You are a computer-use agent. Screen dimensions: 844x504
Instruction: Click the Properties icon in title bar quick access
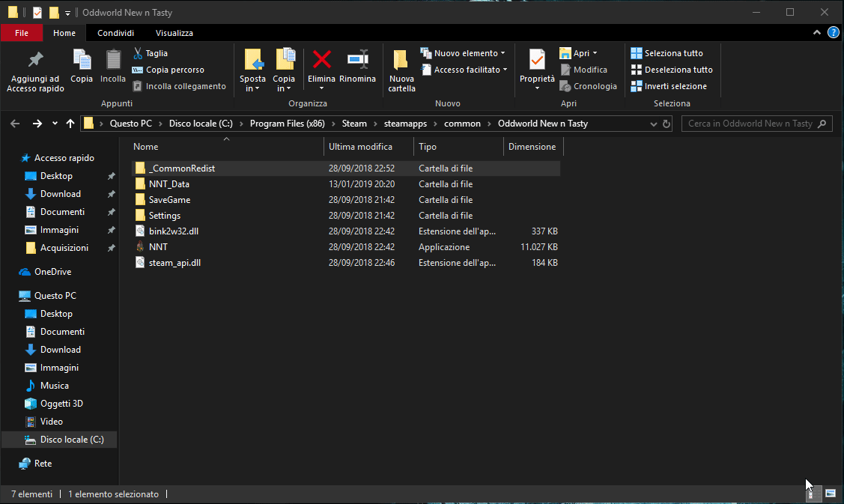37,12
